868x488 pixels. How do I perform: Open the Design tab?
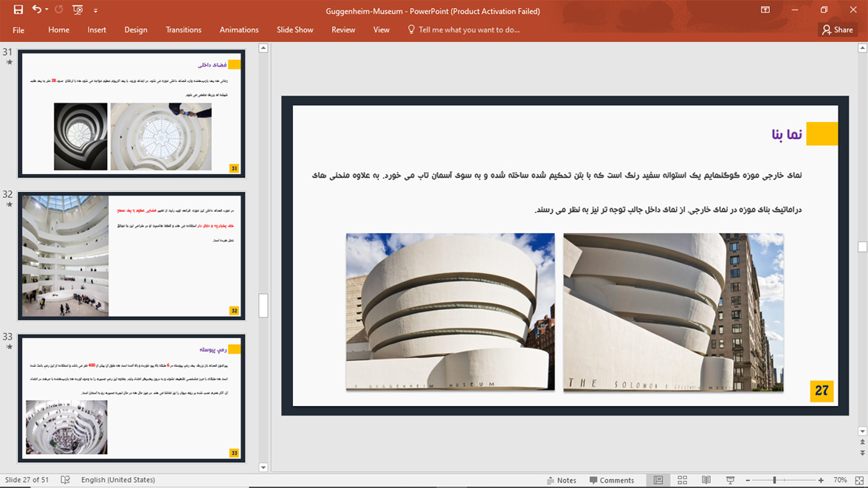[136, 30]
